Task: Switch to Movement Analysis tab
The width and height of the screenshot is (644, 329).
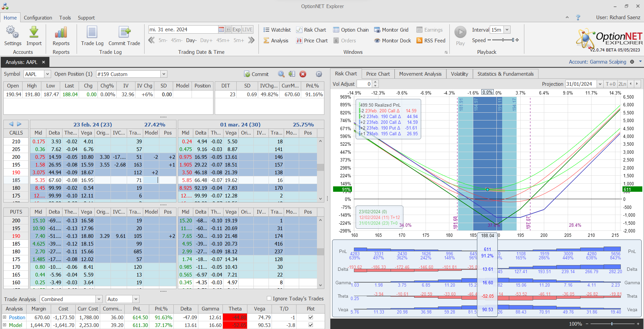Action: tap(420, 74)
